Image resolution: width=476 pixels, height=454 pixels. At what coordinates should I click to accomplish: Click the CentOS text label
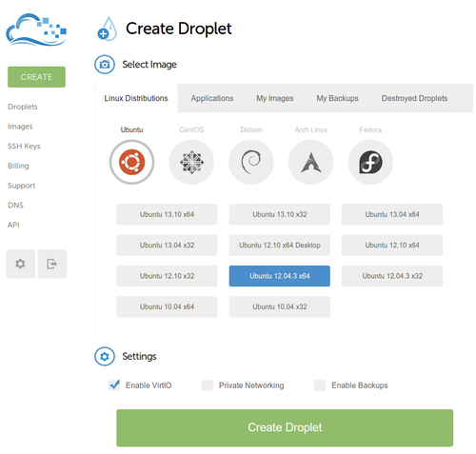[x=191, y=129]
